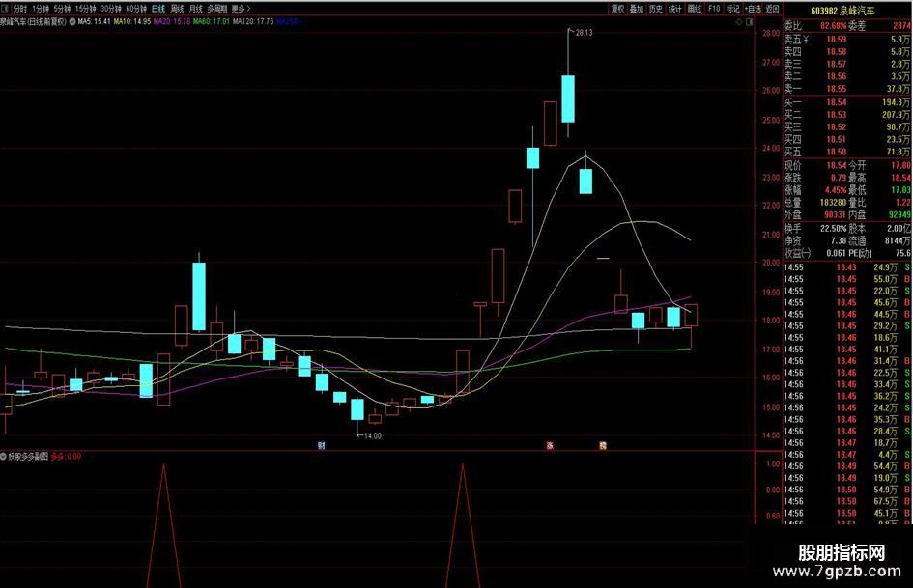Open the gear icon beside 妖股多多副图
Image resolution: width=913 pixels, height=588 pixels.
4,457
